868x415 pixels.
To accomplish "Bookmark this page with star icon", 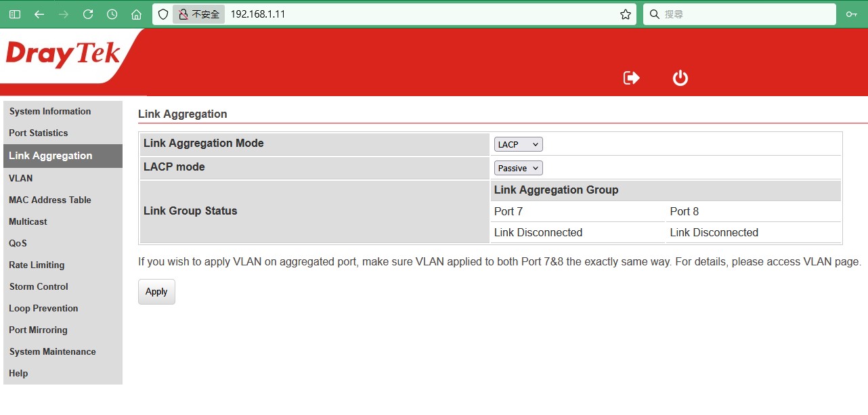I will click(625, 14).
